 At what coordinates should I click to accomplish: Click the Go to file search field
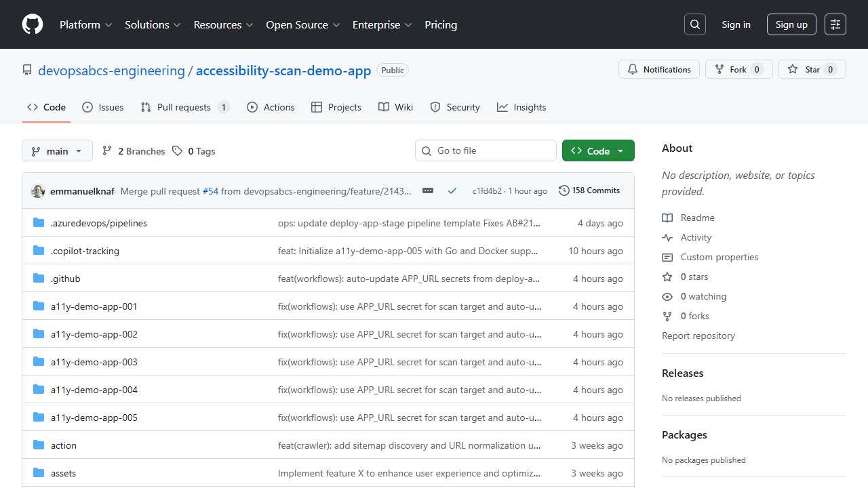pos(486,150)
